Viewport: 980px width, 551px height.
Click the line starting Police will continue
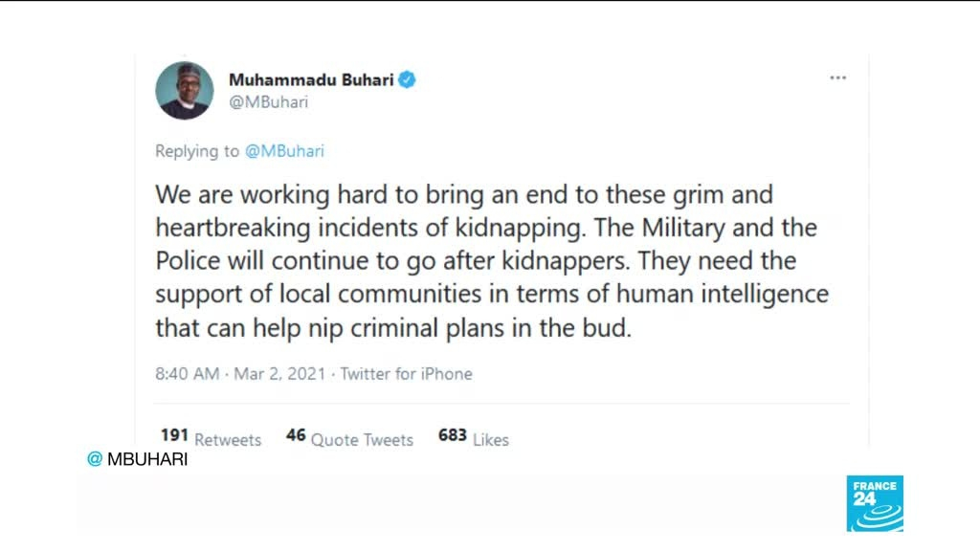(476, 260)
